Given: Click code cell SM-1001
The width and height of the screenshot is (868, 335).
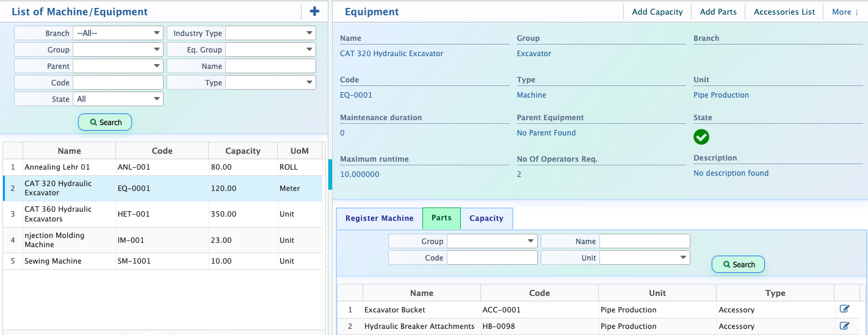Looking at the screenshot, I should (162, 261).
